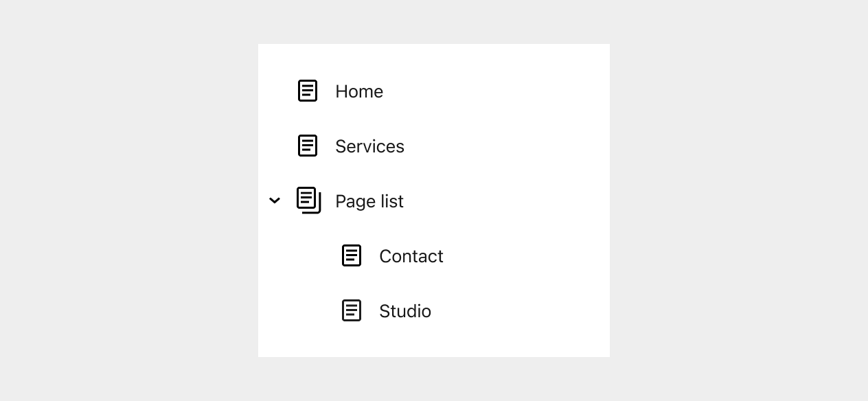Select the Services page entry

(369, 146)
